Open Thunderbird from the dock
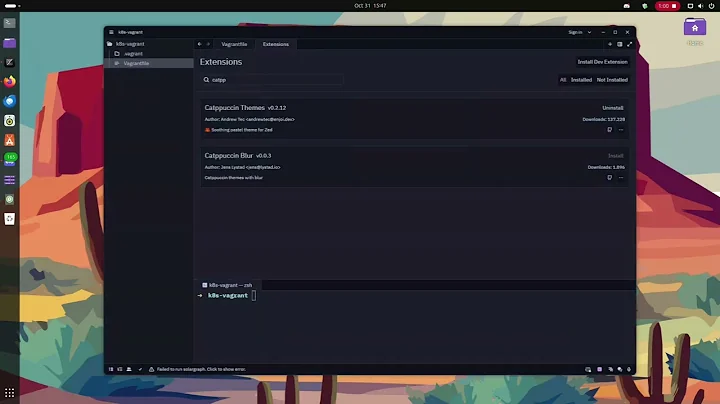 10,101
